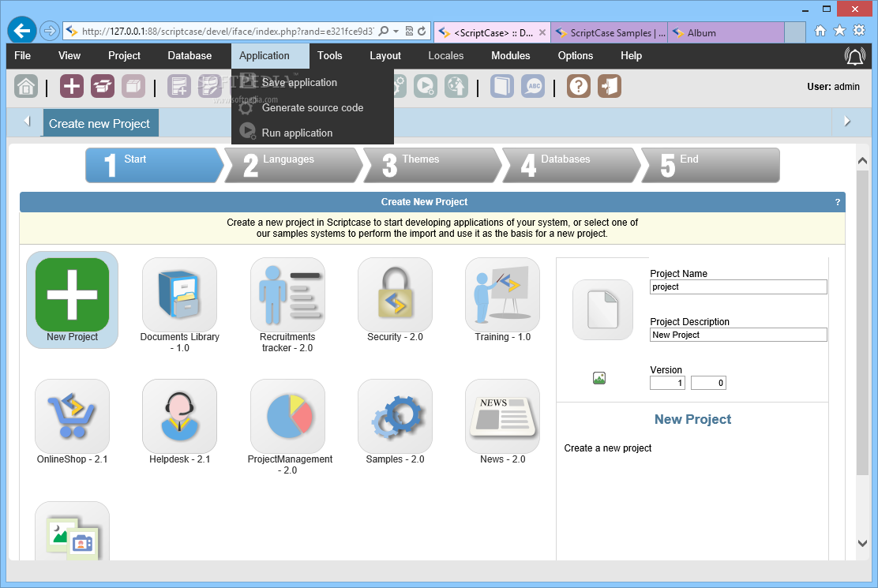Screen dimensions: 878x588
Task: Select the Helpdesk 2.1 sample
Action: [180, 416]
